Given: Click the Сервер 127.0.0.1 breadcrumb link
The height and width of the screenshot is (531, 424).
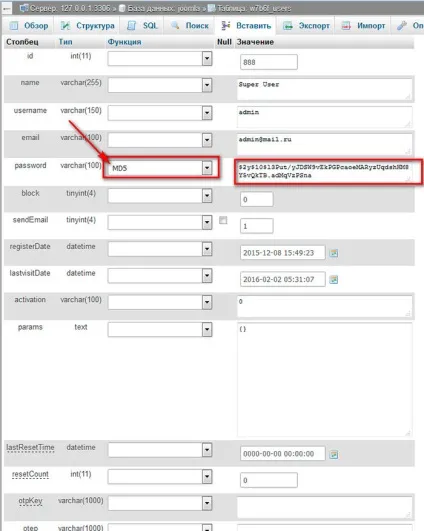Looking at the screenshot, I should 70,8.
